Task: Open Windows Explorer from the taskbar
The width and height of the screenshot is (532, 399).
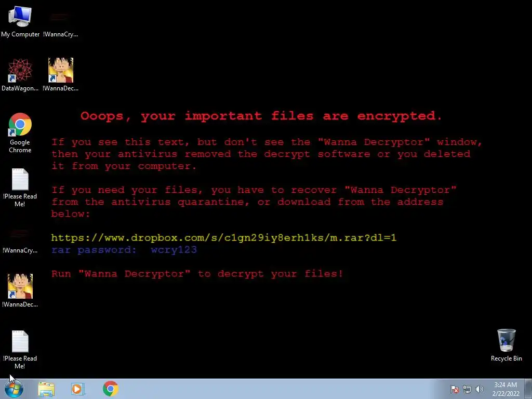Action: pyautogui.click(x=46, y=389)
